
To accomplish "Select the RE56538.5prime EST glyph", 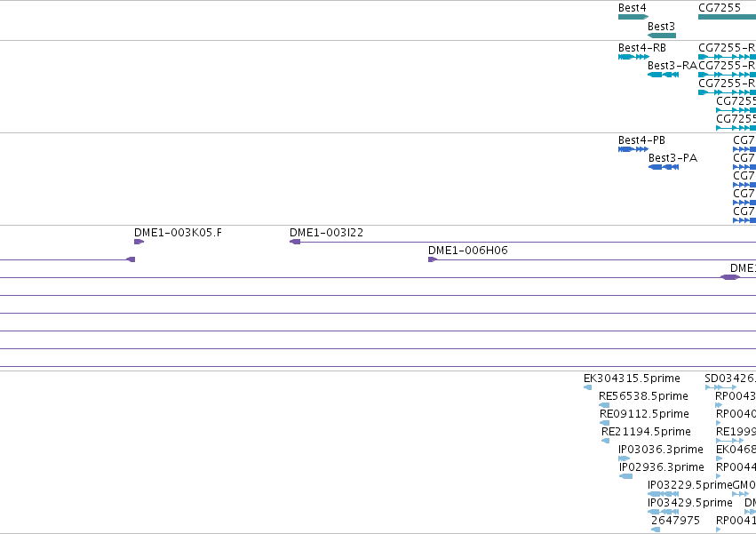I will [603, 405].
